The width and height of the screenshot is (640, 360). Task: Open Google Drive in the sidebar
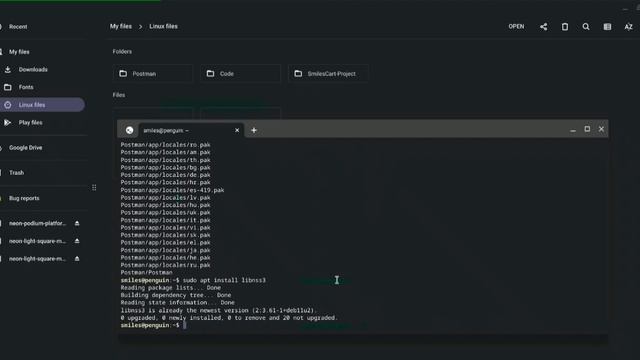pos(25,147)
